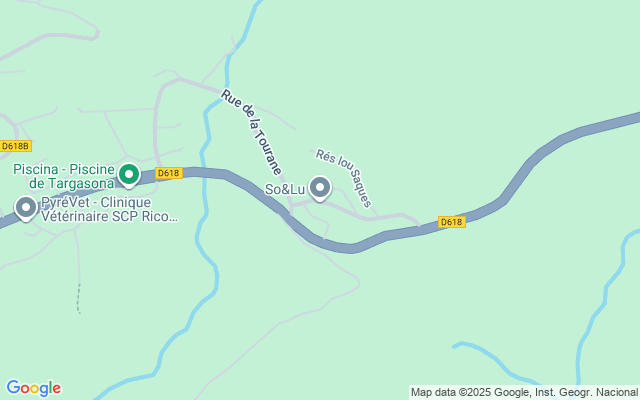Click the Piscine de Targasona green pin
This screenshot has width=640, height=400.
(x=129, y=176)
